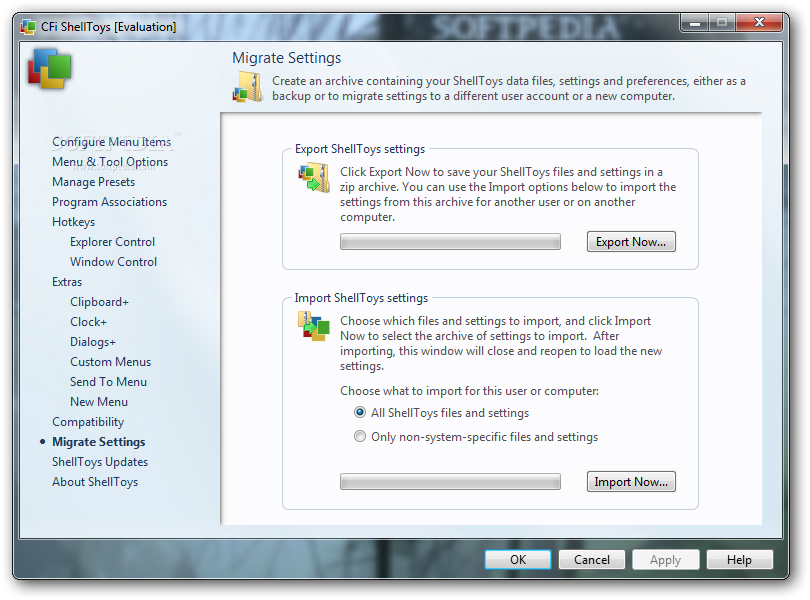The width and height of the screenshot is (810, 600).
Task: Click the export progress bar
Action: [450, 242]
